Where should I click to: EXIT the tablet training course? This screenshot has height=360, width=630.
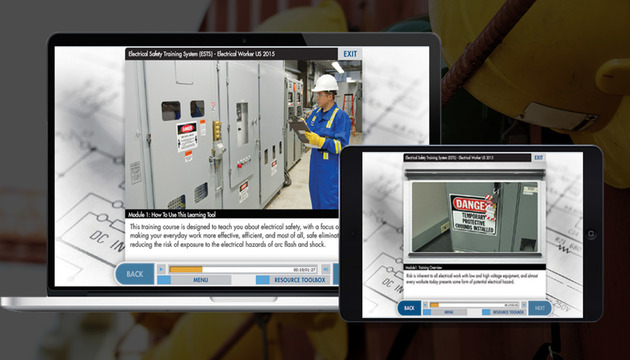coord(538,158)
